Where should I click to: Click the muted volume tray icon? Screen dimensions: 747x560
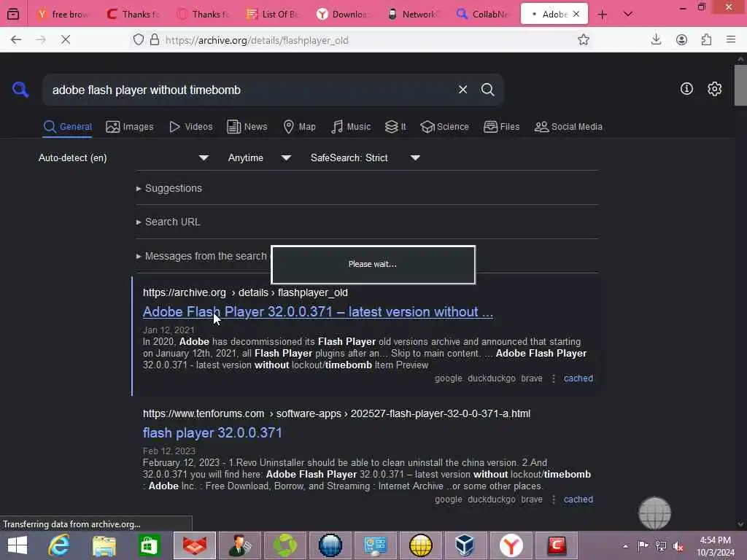[x=678, y=546]
